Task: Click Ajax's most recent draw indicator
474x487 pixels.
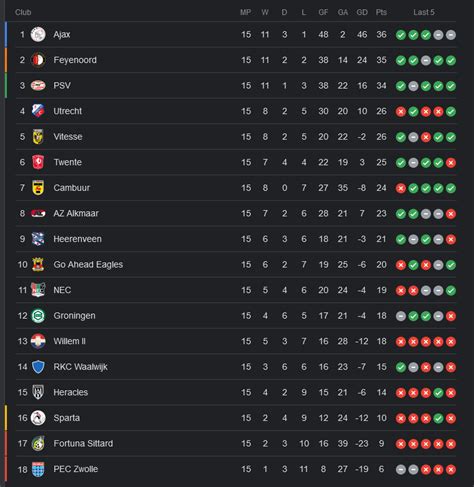Action: point(451,35)
